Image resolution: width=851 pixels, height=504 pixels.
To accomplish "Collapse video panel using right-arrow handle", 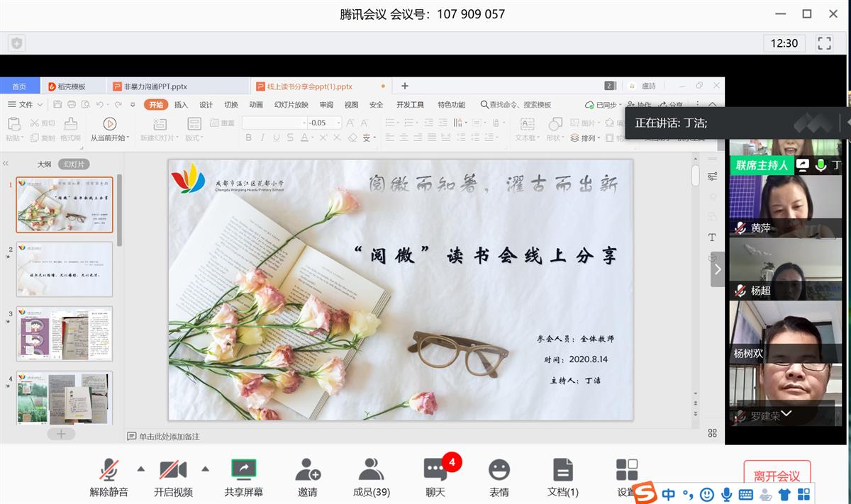I will coord(718,269).
